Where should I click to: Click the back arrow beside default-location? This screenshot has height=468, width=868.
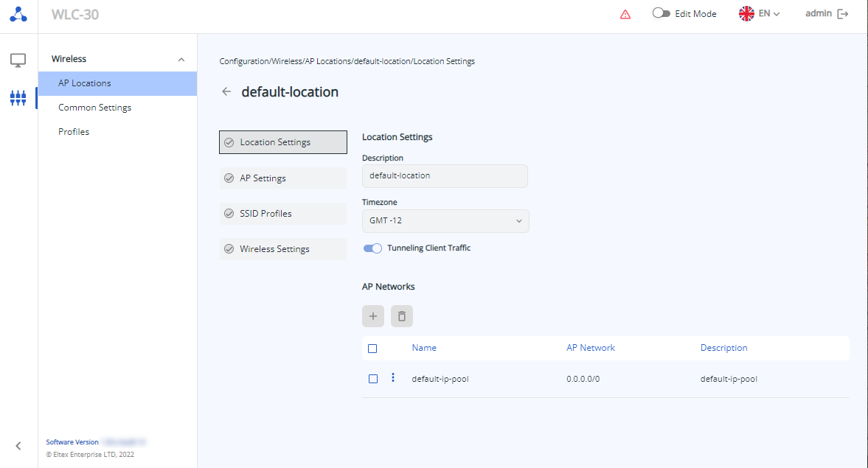point(226,92)
